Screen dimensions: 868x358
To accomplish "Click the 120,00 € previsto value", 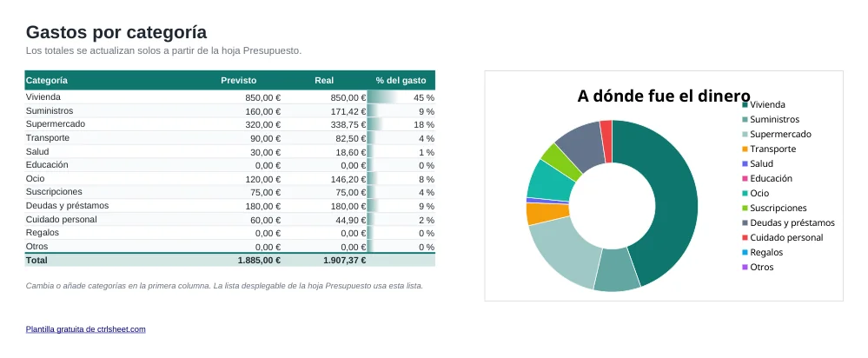I will click(x=263, y=179).
